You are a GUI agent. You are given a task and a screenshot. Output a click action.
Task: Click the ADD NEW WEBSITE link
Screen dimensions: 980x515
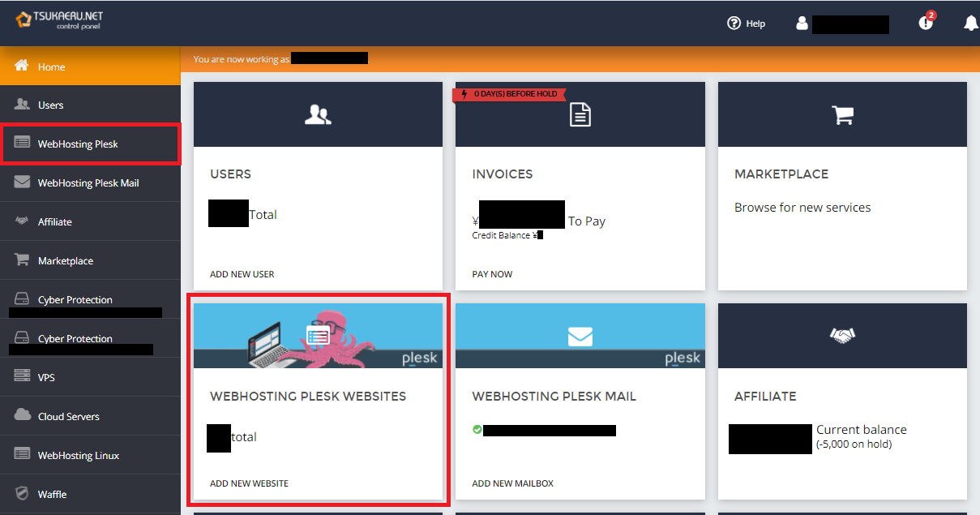[249, 483]
